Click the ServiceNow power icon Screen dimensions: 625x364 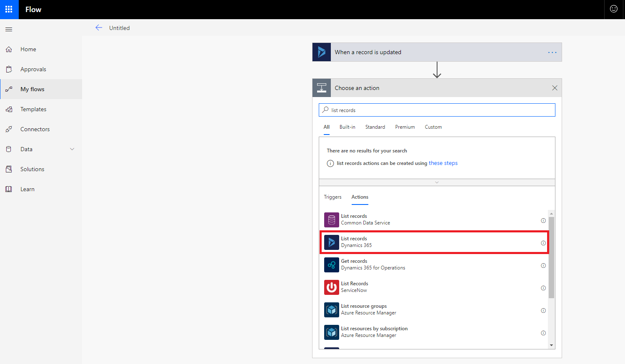pyautogui.click(x=332, y=287)
